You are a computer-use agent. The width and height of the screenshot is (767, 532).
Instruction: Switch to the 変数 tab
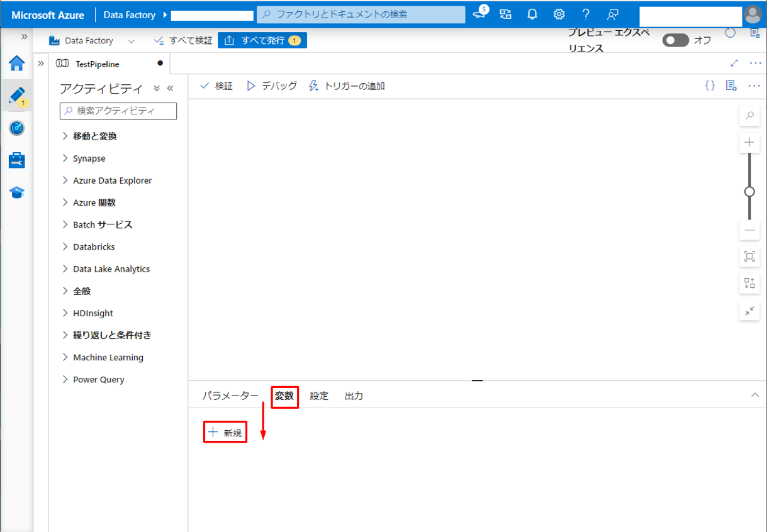(284, 396)
